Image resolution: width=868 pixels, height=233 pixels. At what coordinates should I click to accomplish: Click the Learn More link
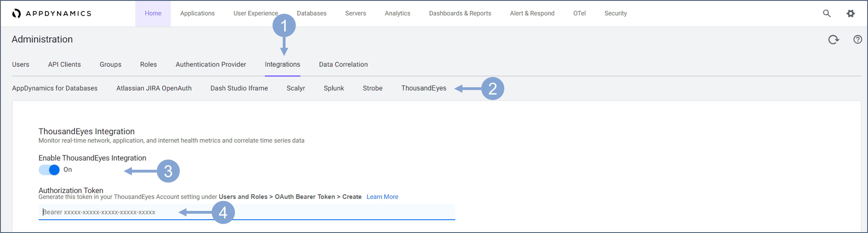[382, 197]
